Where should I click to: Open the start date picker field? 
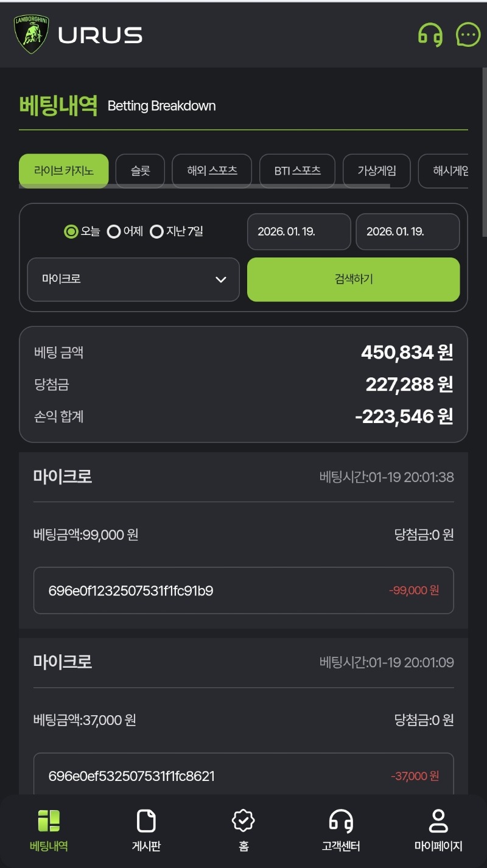299,231
